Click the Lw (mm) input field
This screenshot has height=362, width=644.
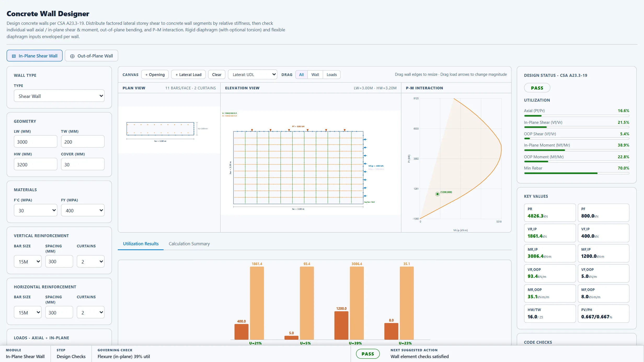click(36, 142)
